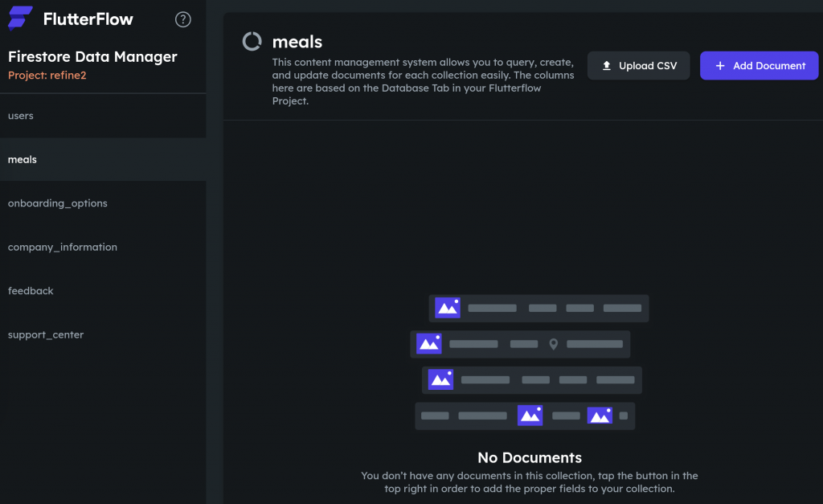Click the Project: refine2 label
823x504 pixels.
coord(47,75)
